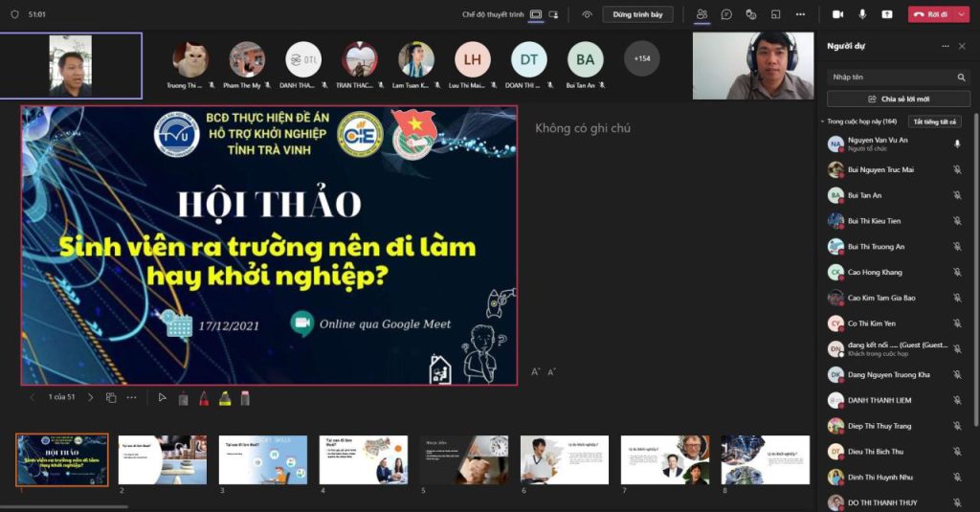Stop presenting with Dừng trình bày button
Screen dimensions: 980x512
637,14
